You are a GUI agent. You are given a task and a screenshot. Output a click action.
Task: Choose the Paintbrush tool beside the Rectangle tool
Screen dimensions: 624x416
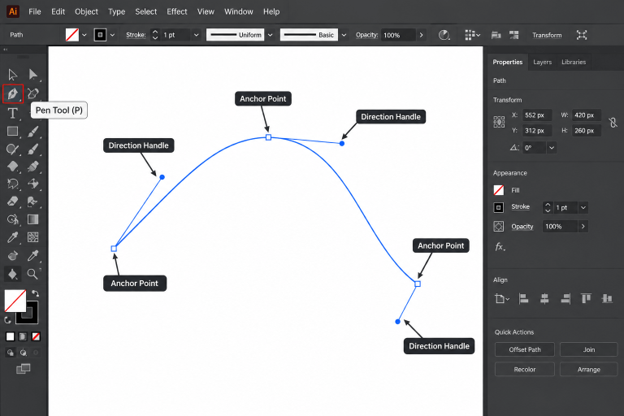tap(33, 131)
